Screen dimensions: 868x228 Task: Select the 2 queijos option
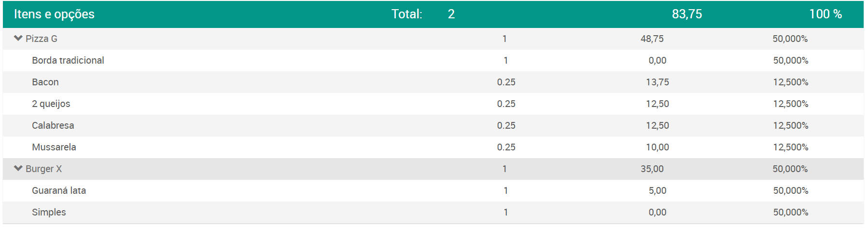433,104
